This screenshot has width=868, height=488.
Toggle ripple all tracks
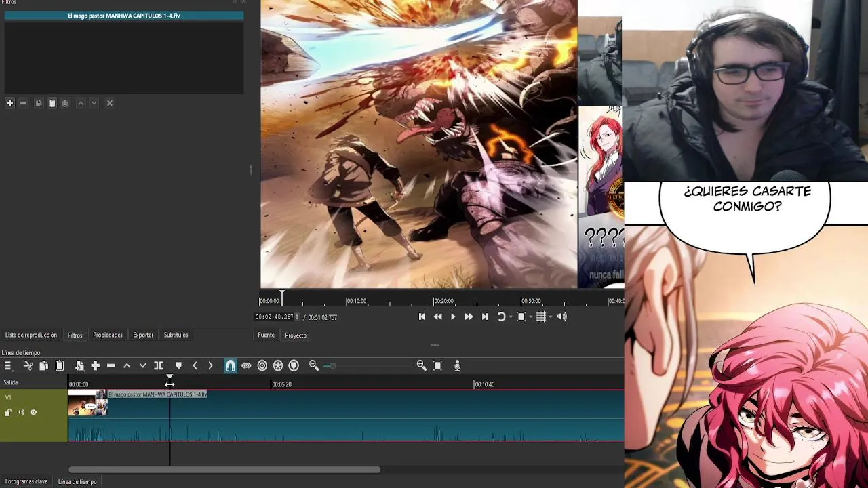pos(278,366)
